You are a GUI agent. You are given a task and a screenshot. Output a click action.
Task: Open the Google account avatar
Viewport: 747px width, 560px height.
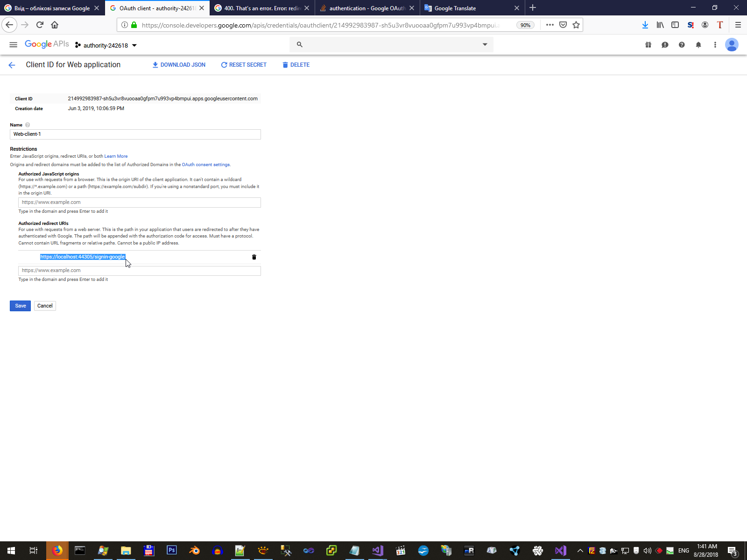[x=732, y=45]
